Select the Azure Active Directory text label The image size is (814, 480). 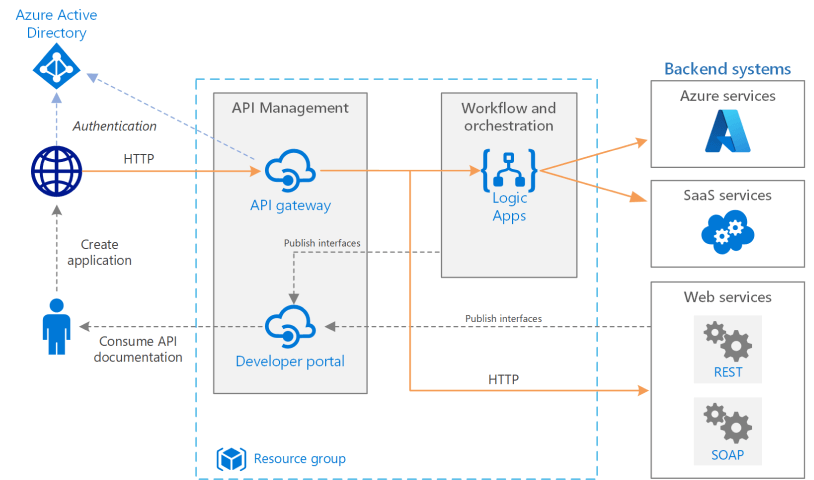[x=57, y=24]
